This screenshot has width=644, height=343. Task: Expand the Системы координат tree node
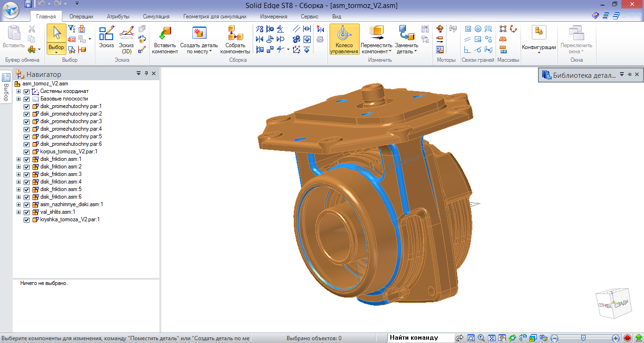pyautogui.click(x=18, y=92)
